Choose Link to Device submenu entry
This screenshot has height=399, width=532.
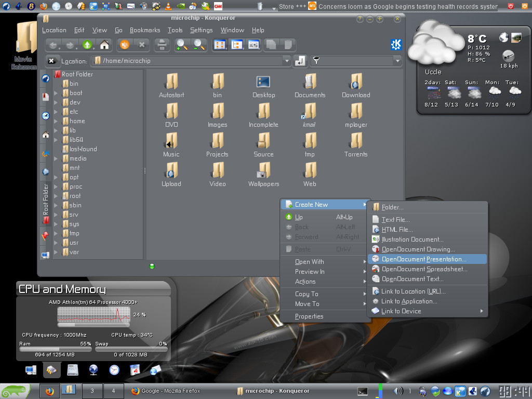(x=428, y=311)
